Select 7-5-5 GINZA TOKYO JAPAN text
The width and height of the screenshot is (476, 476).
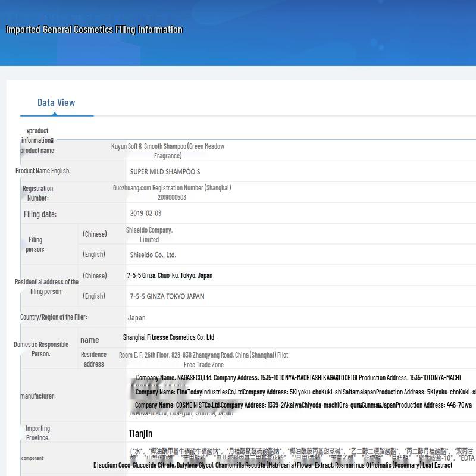167,296
